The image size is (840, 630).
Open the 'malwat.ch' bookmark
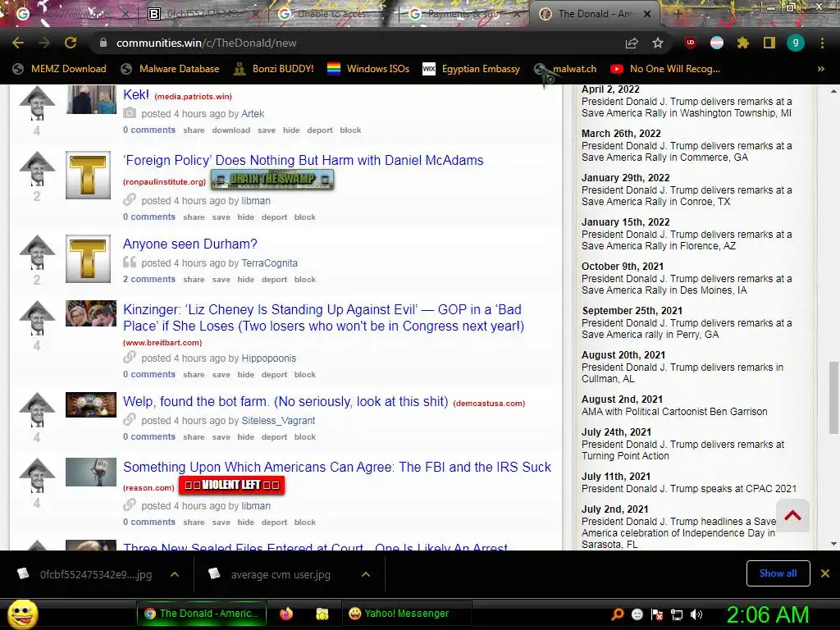pyautogui.click(x=565, y=69)
